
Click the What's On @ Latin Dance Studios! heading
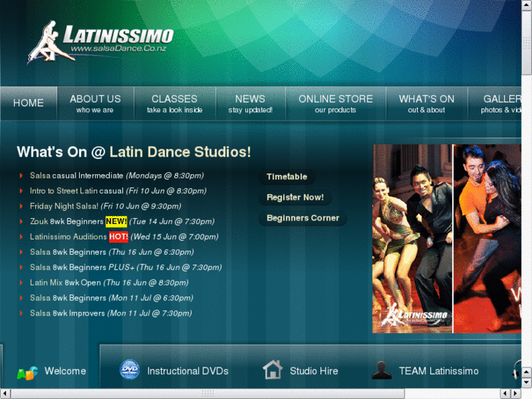coord(134,152)
